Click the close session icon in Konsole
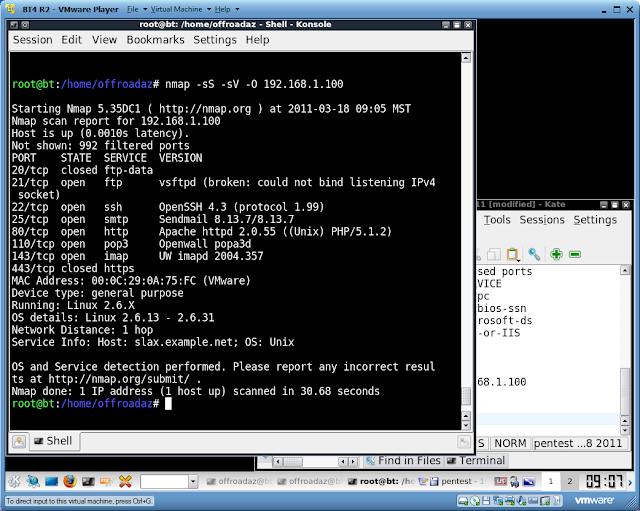640x511 pixels. (464, 442)
